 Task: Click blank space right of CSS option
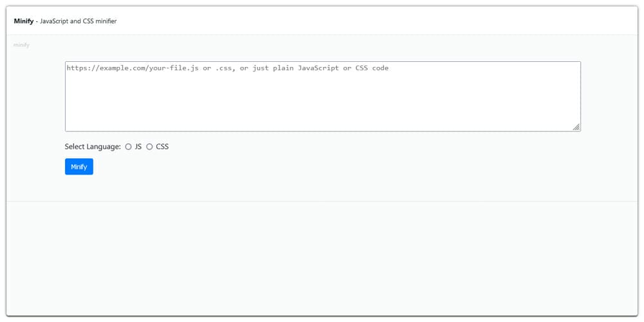click(x=322, y=147)
